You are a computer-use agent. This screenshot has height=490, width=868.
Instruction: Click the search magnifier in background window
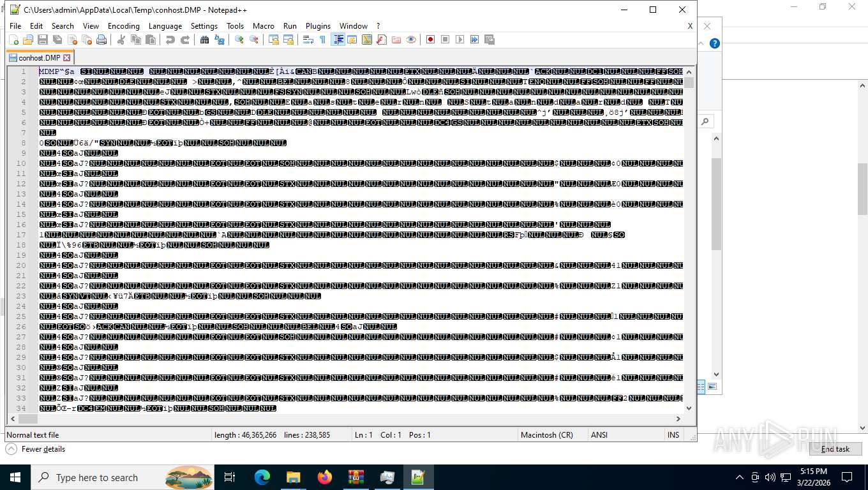[705, 121]
